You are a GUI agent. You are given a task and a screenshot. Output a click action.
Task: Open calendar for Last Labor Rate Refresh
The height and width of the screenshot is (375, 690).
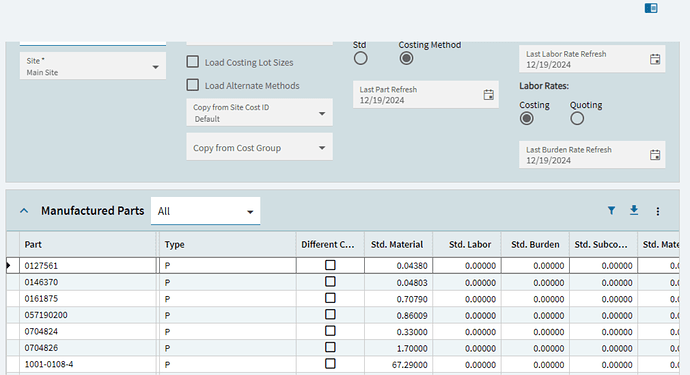(655, 59)
